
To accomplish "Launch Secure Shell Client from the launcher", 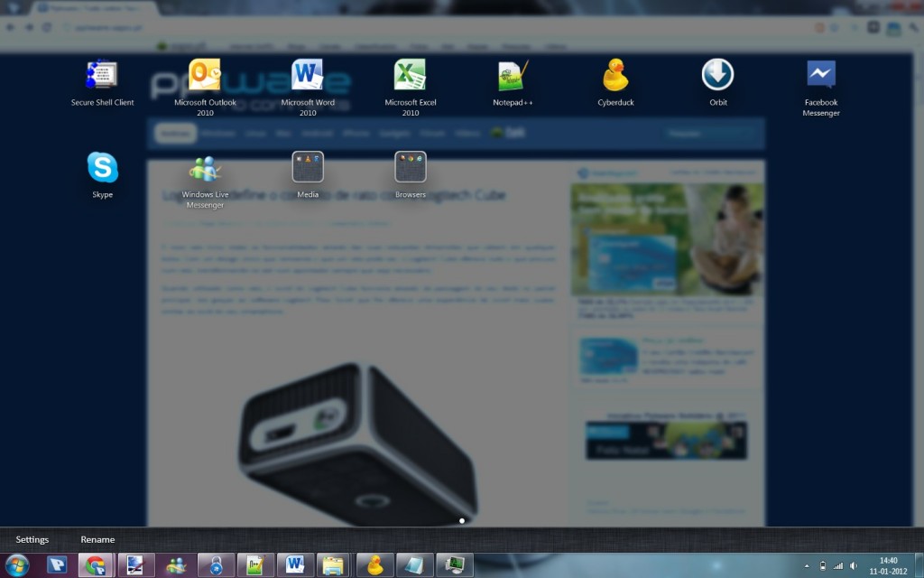I will click(x=102, y=75).
